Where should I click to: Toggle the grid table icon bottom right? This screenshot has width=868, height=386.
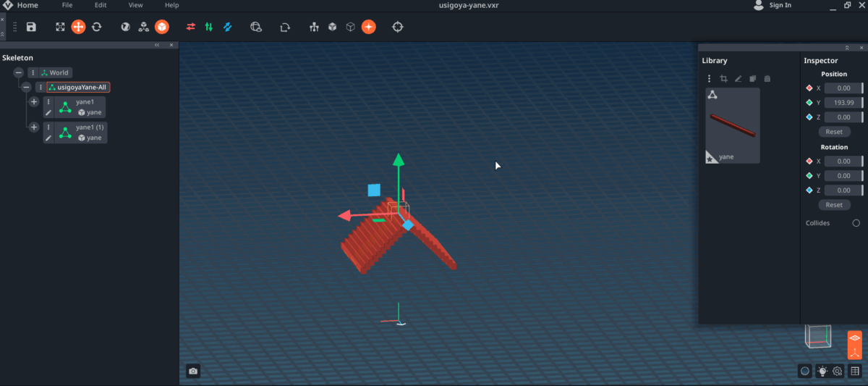pos(855,371)
